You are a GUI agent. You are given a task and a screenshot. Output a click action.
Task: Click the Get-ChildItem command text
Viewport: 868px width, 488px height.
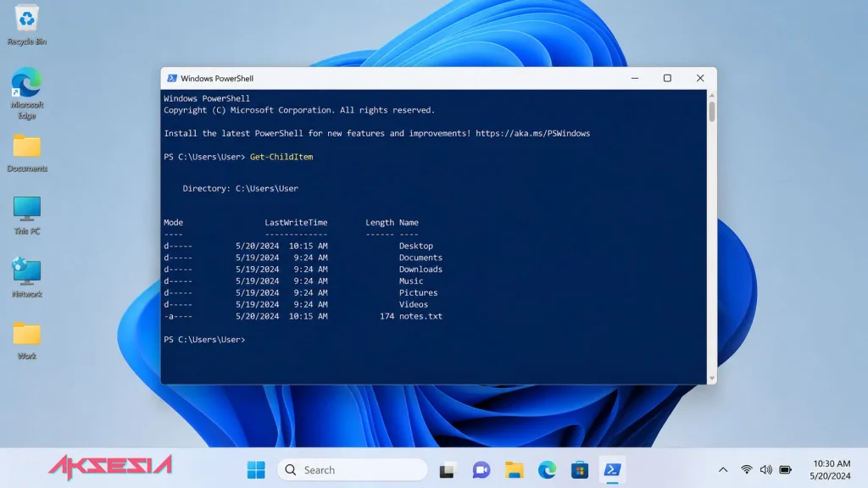281,157
